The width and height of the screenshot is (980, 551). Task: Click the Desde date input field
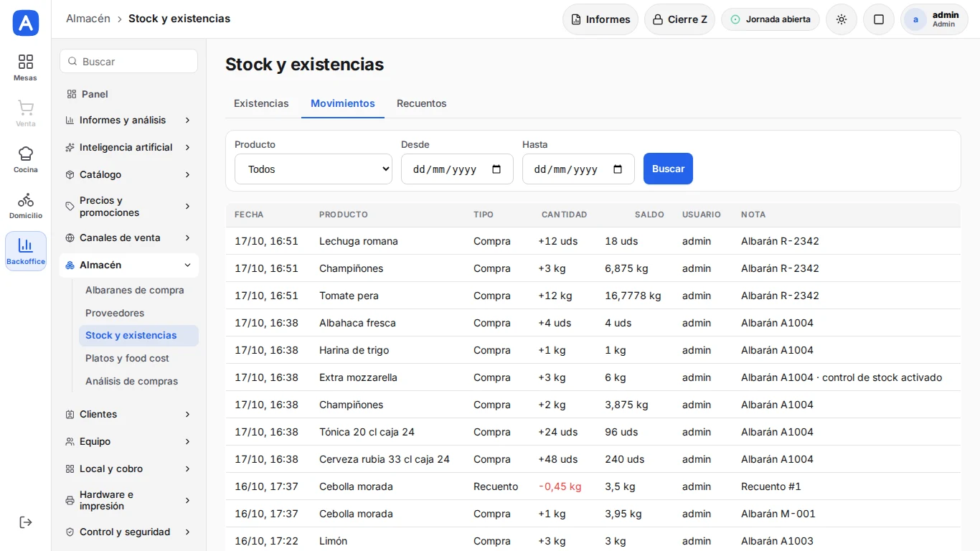457,169
